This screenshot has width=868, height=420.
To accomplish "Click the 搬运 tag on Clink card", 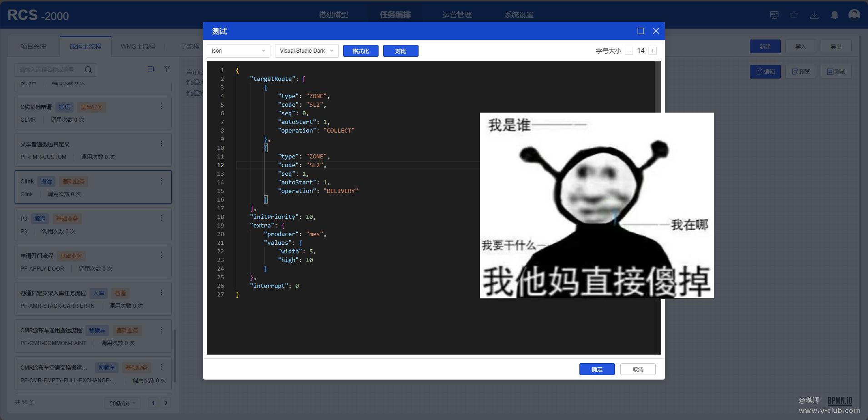I will (x=46, y=182).
